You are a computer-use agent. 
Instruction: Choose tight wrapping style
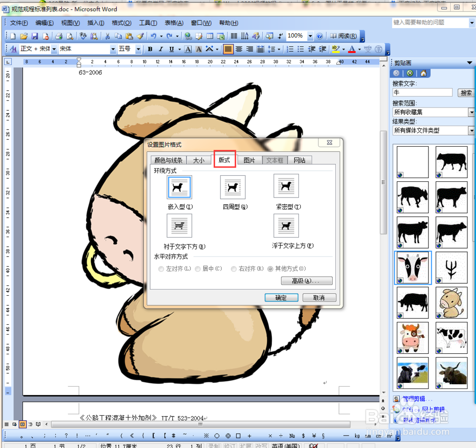click(x=286, y=186)
